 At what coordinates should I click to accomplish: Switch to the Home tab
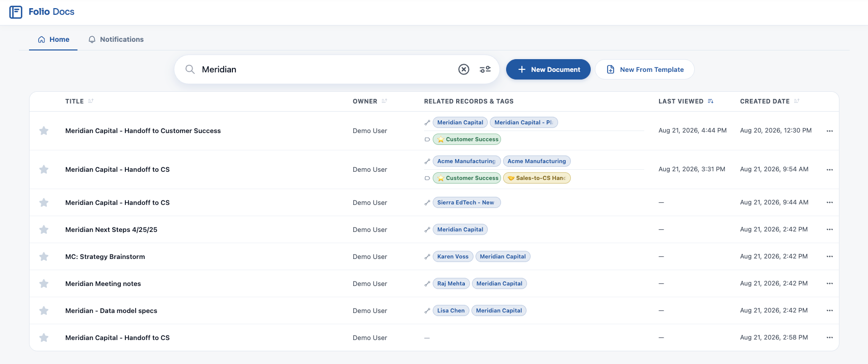pos(54,39)
